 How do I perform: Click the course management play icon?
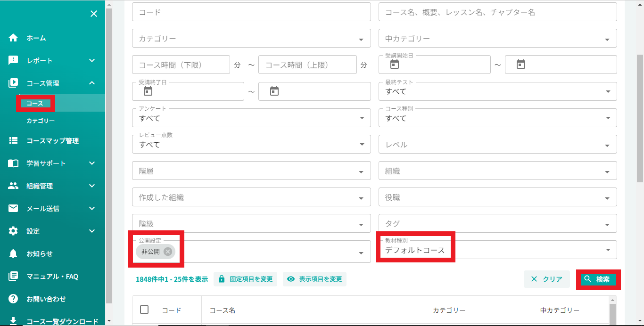(13, 83)
